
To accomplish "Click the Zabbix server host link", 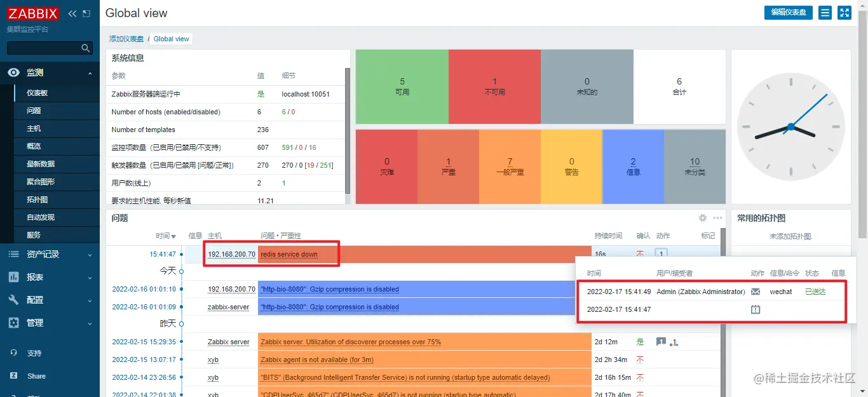I will click(x=229, y=342).
